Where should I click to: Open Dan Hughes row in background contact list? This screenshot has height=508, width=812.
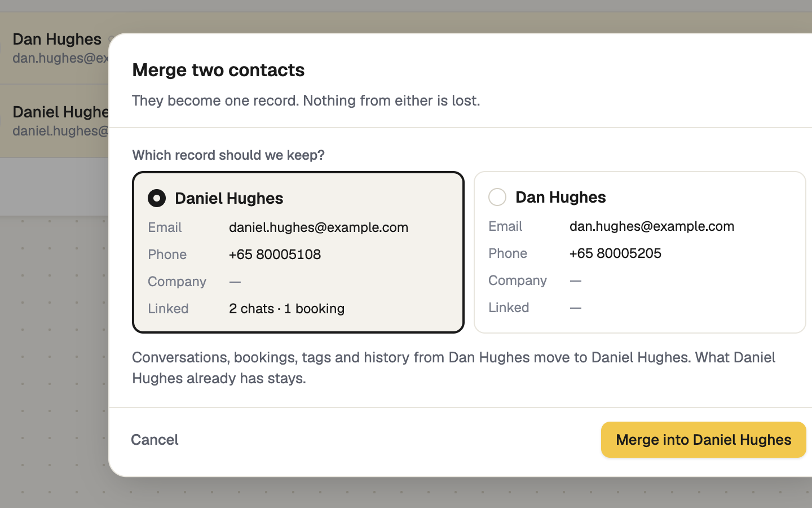coord(54,48)
